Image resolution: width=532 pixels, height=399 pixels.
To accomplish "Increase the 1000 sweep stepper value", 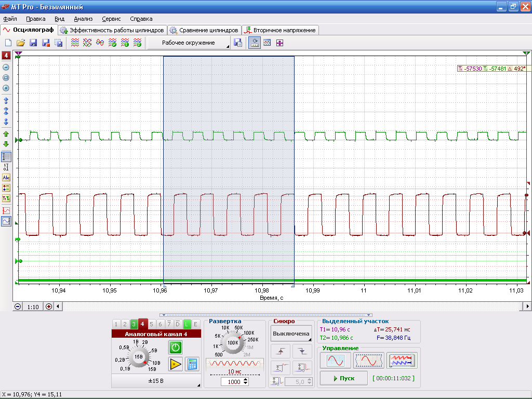I will click(x=246, y=380).
